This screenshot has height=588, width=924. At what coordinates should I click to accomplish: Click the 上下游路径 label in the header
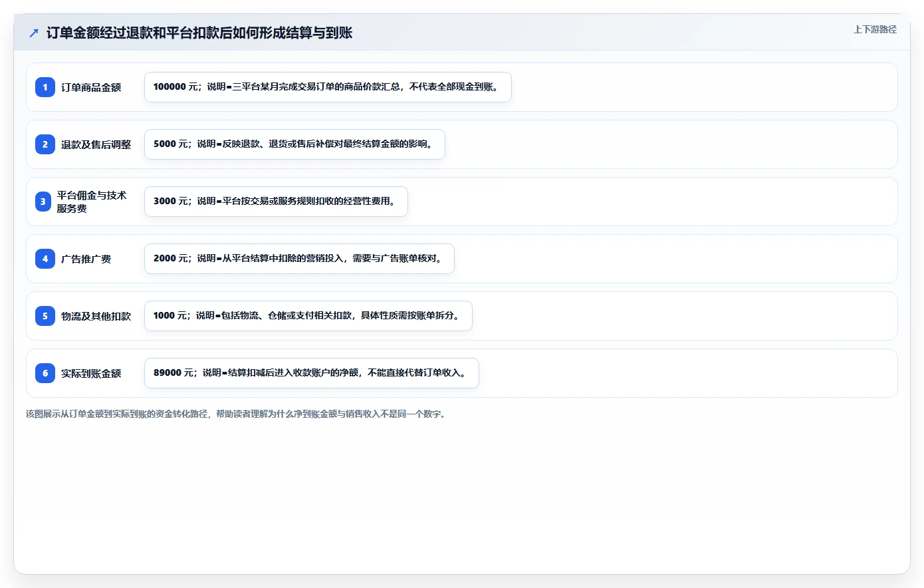point(875,29)
